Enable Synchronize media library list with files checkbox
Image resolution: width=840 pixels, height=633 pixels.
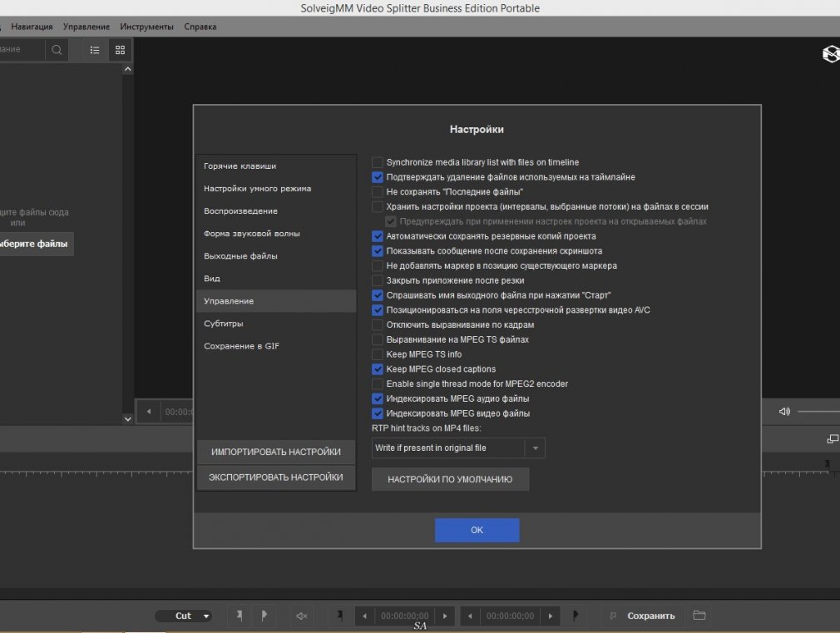click(x=377, y=162)
